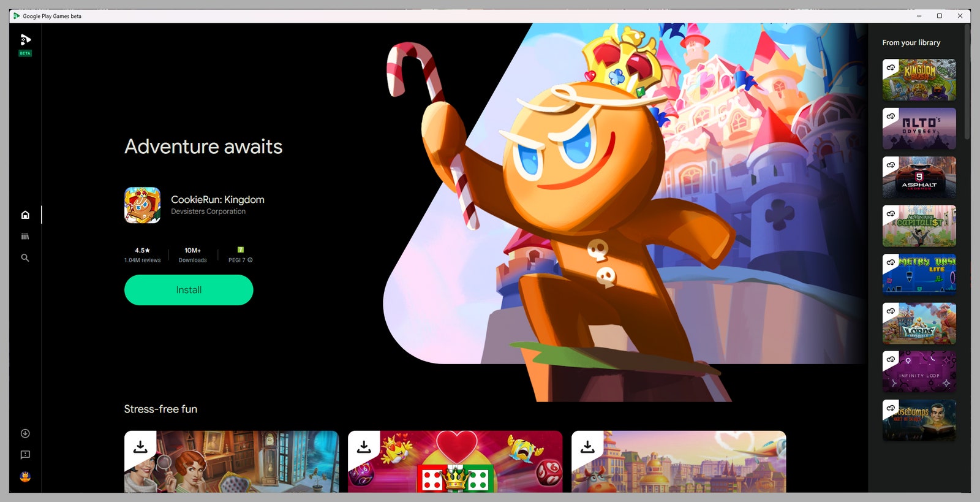Click cloud download icon on Alto's Odyssey
The width and height of the screenshot is (980, 502).
[x=891, y=116]
